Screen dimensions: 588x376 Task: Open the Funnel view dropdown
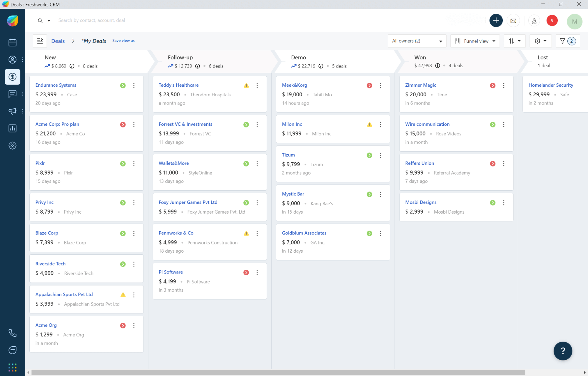pos(475,41)
